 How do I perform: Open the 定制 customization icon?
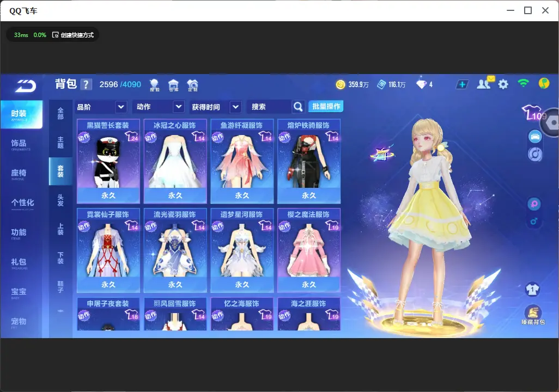coord(192,85)
